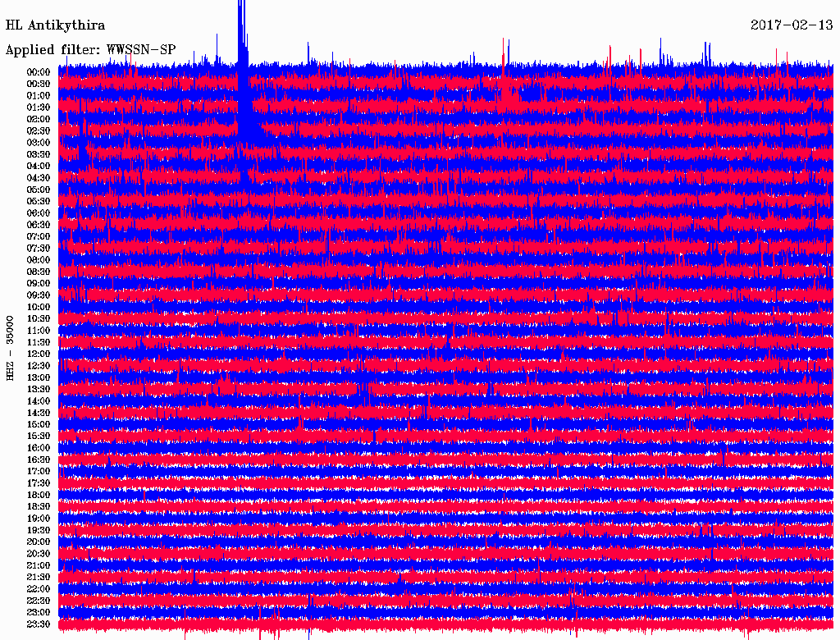This screenshot has width=840, height=640.
Task: Select the 20:00 time label
Action: tap(39, 542)
